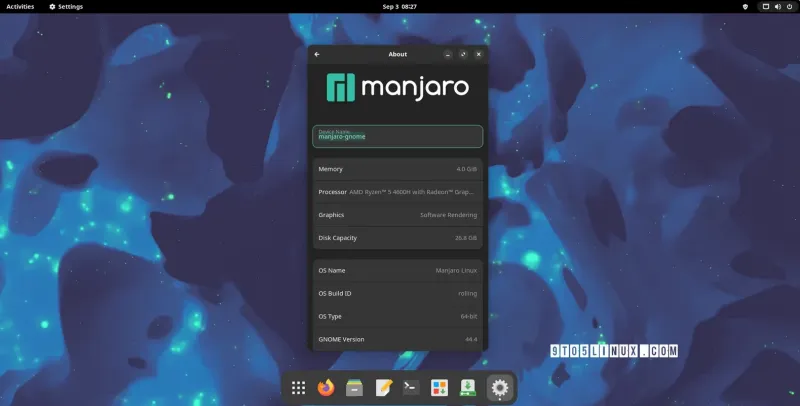Open the clock showing Sep 3 08:27

pyautogui.click(x=399, y=7)
